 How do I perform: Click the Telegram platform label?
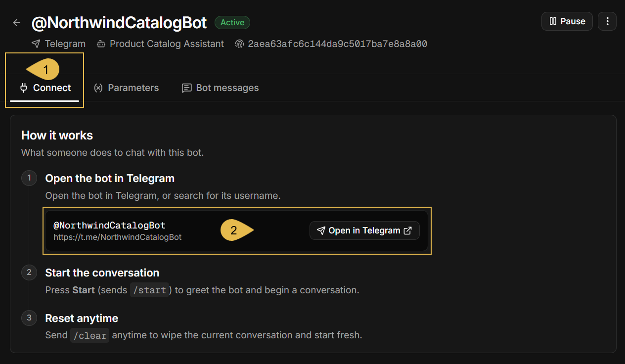click(x=65, y=44)
